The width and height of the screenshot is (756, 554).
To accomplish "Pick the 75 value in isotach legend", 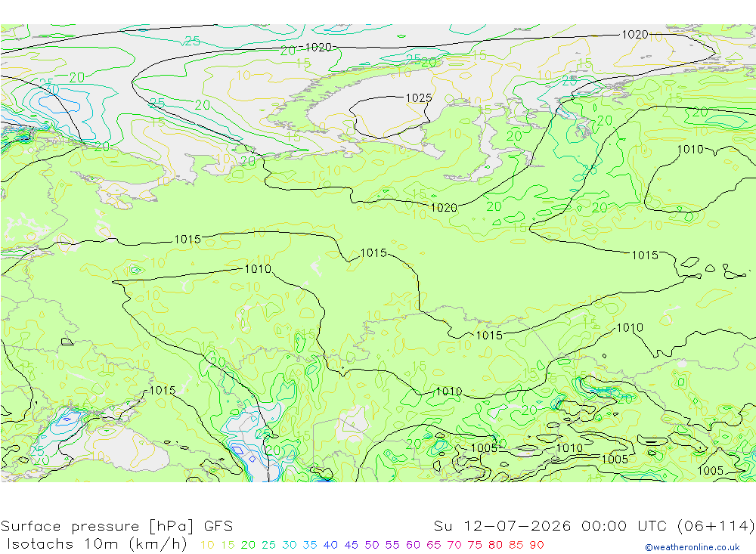I will [x=475, y=545].
